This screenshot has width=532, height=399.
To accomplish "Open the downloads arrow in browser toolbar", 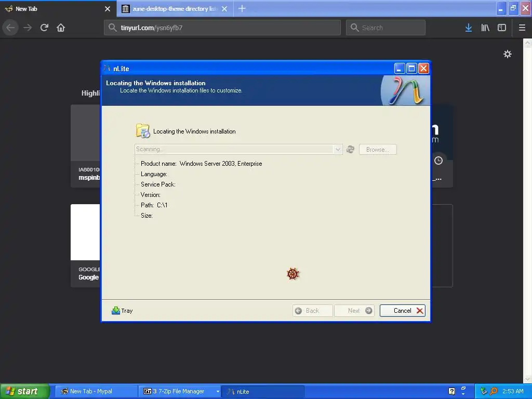I will tap(468, 28).
